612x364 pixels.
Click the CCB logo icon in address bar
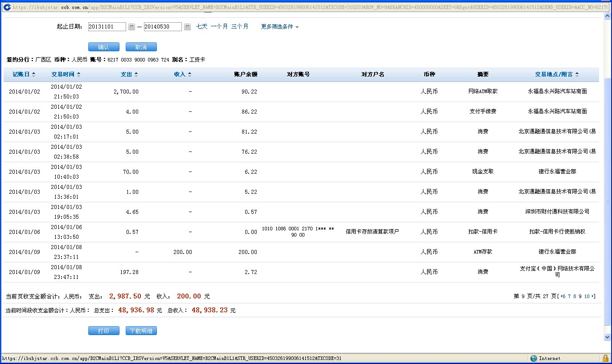pos(7,7)
